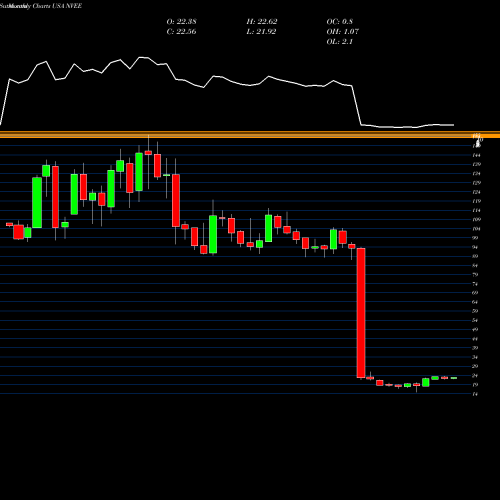Screen dimensions: 500x500
Task: Click the close price value C: 22.56
Action: coord(181,31)
